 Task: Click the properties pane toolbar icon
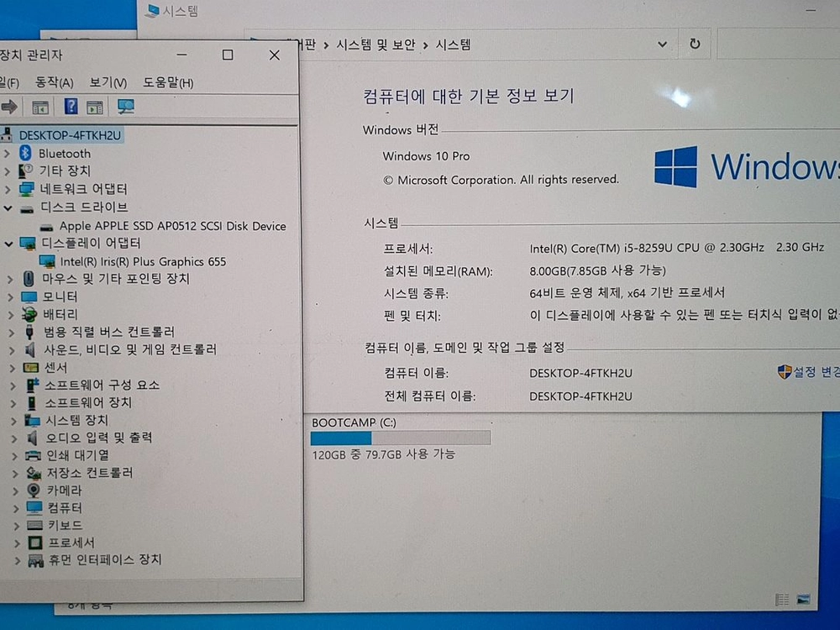click(x=95, y=108)
